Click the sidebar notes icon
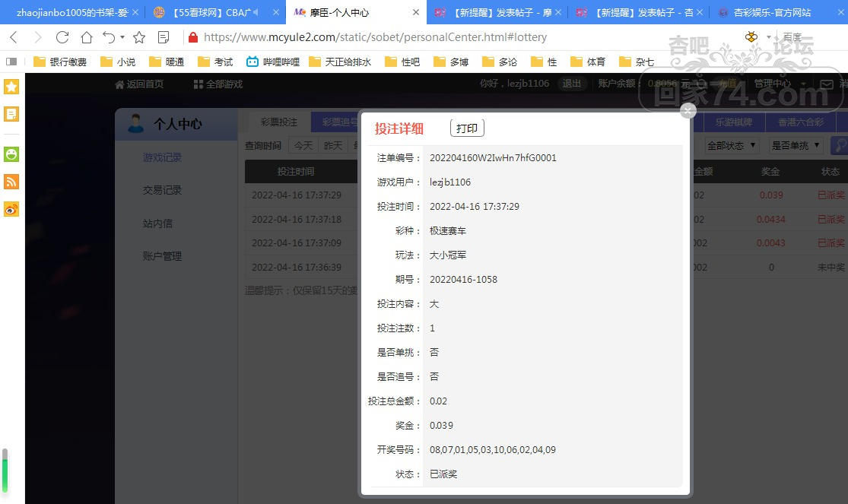 click(x=11, y=114)
